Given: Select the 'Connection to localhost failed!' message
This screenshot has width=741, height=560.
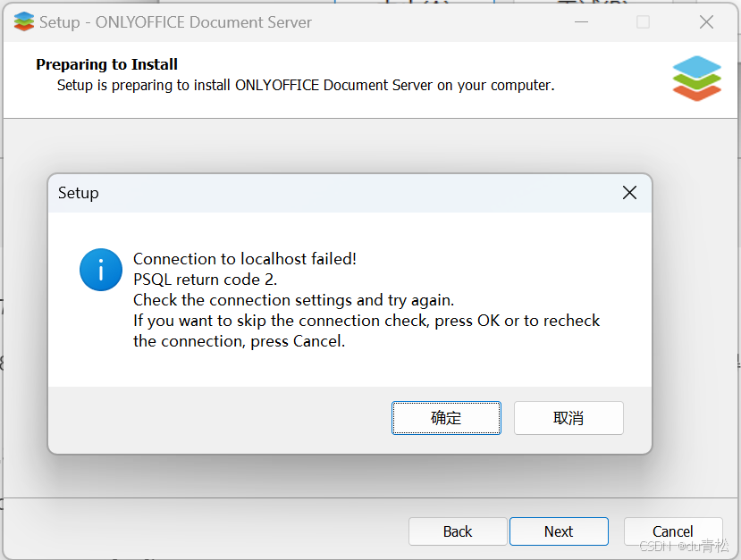Looking at the screenshot, I should tap(245, 259).
